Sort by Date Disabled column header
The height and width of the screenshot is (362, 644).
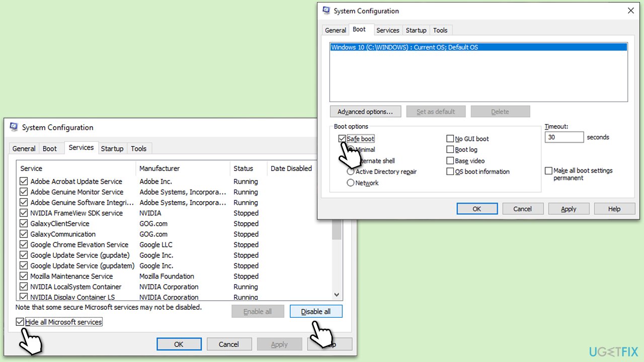point(291,168)
